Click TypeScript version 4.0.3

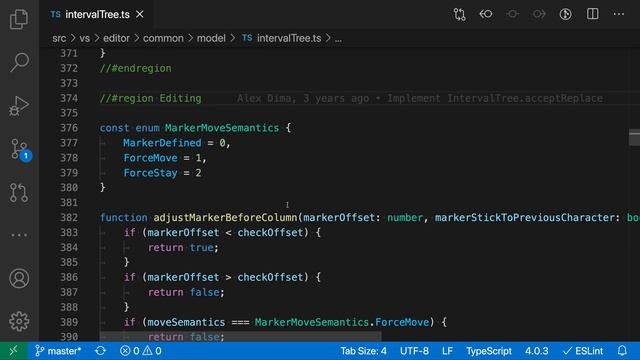[536, 351]
